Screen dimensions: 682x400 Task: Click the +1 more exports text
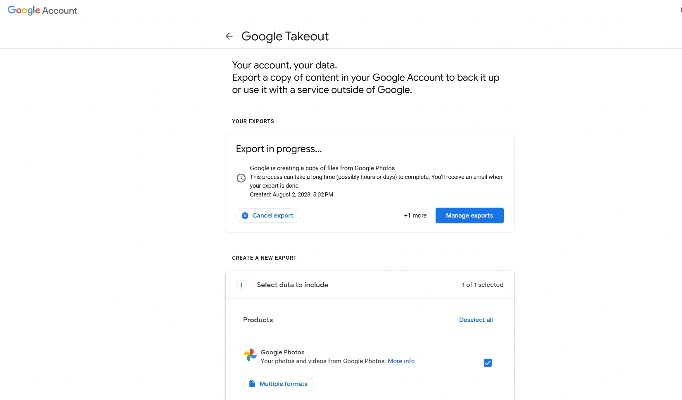click(414, 215)
